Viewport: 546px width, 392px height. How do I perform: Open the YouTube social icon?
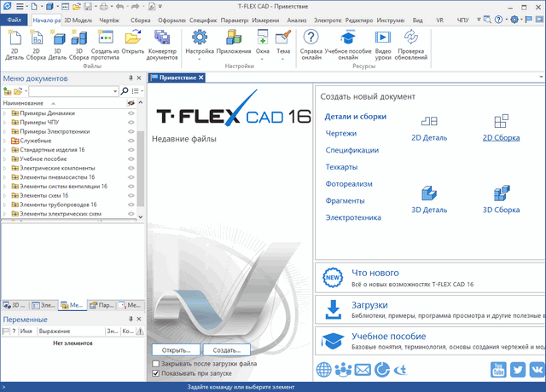click(x=499, y=369)
